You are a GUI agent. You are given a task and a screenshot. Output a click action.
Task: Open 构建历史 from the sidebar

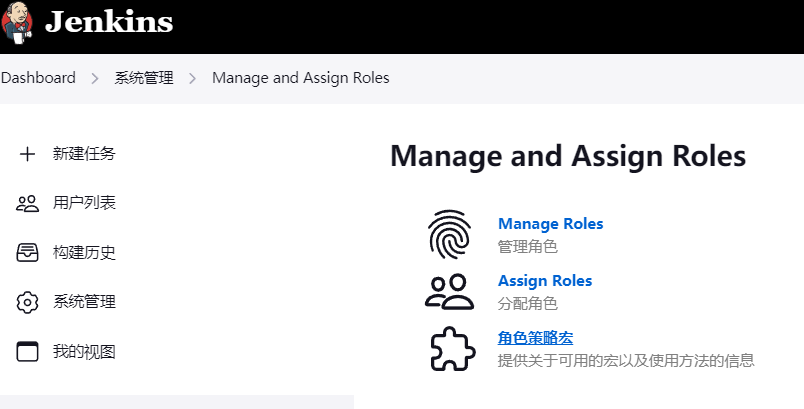84,253
